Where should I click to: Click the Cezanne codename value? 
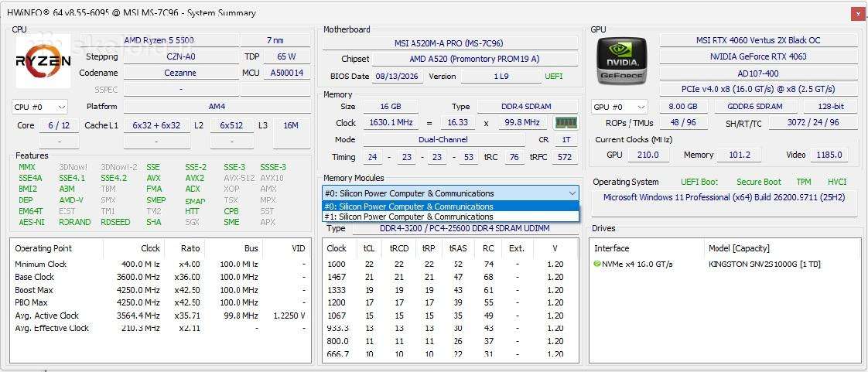tap(180, 73)
